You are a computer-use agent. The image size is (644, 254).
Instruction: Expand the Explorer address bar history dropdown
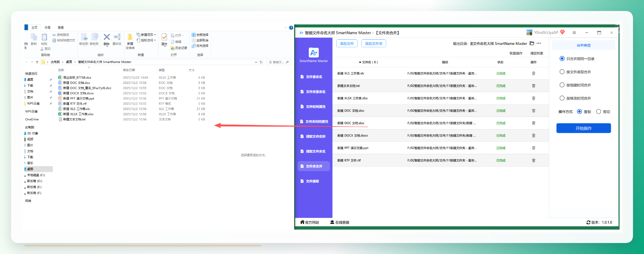[x=256, y=62]
